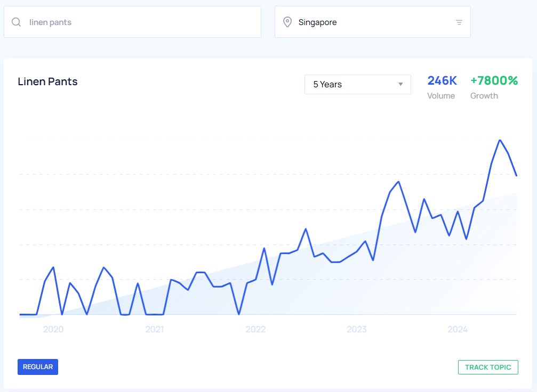Select the 2022 label on the timeline

tap(255, 330)
